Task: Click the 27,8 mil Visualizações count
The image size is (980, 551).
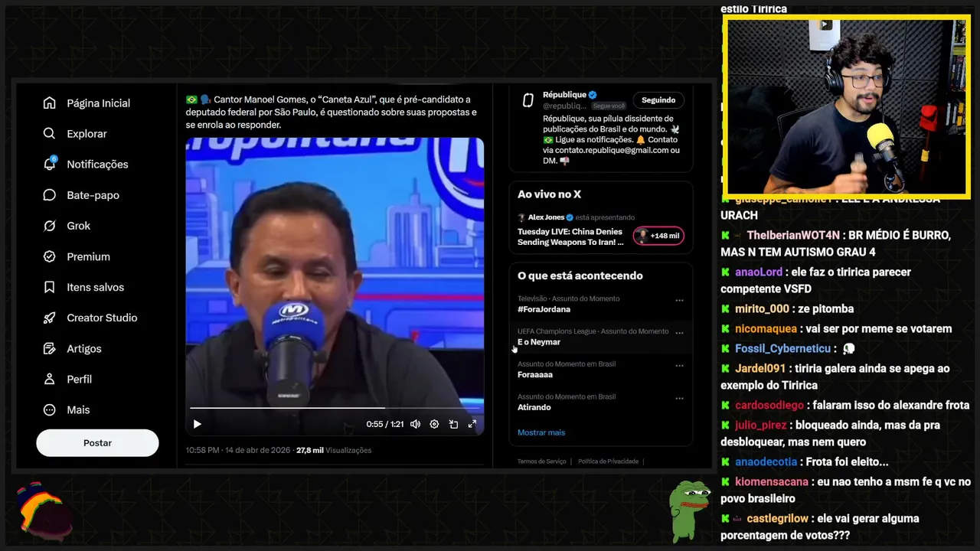Action: click(334, 450)
